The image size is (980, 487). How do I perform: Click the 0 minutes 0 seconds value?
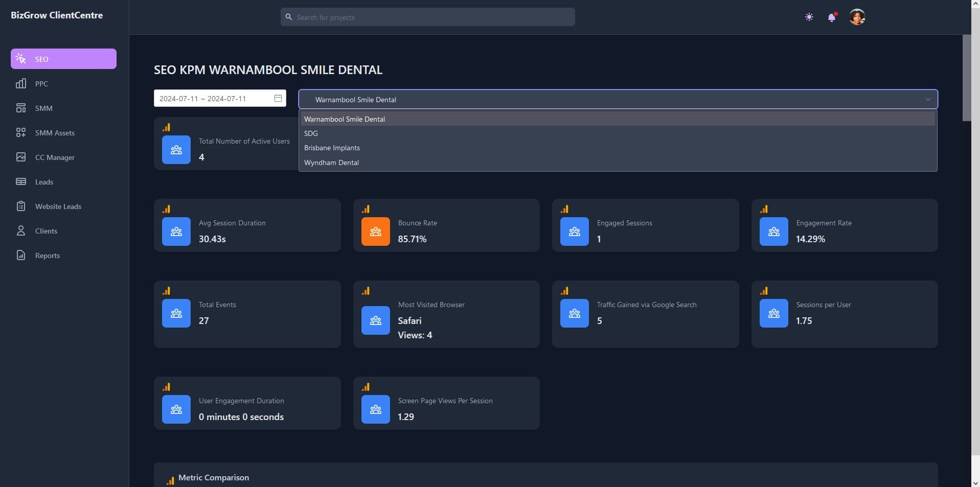coord(241,416)
